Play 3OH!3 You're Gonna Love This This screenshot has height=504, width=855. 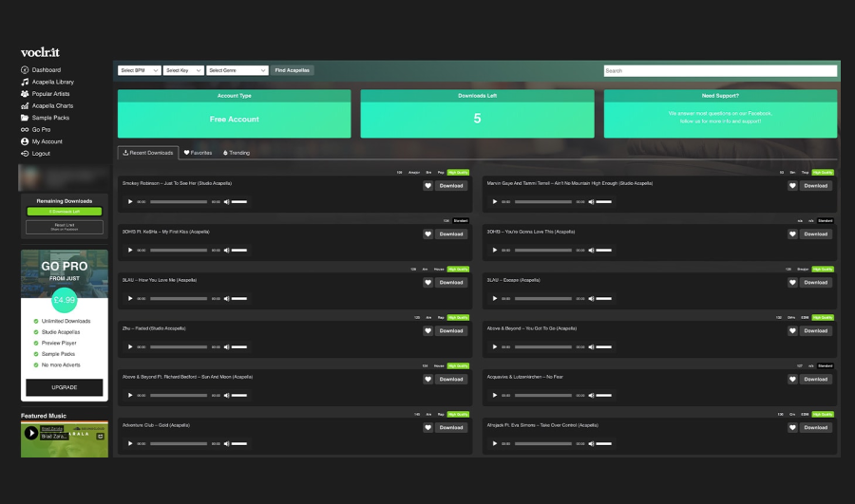tap(495, 250)
